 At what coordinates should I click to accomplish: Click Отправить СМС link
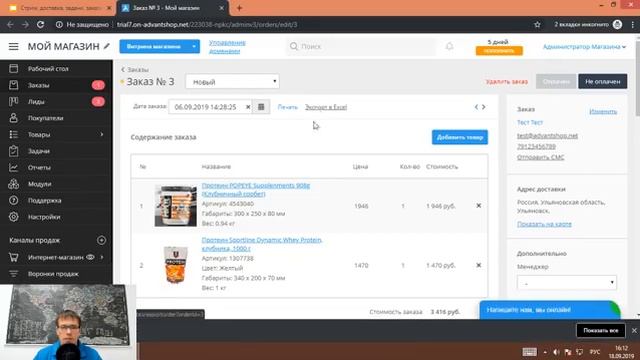540,157
